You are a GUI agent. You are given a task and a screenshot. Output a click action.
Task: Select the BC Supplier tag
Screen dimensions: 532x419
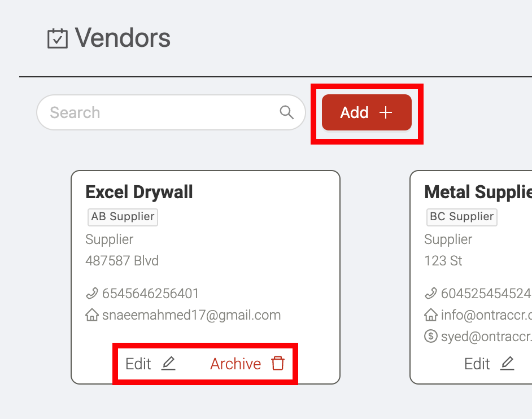pyautogui.click(x=462, y=217)
